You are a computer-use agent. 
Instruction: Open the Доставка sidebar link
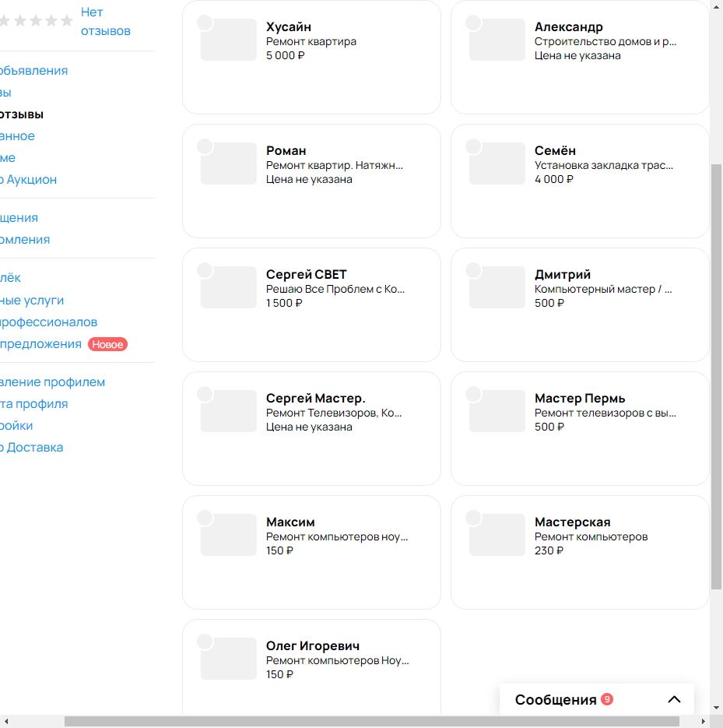32,448
